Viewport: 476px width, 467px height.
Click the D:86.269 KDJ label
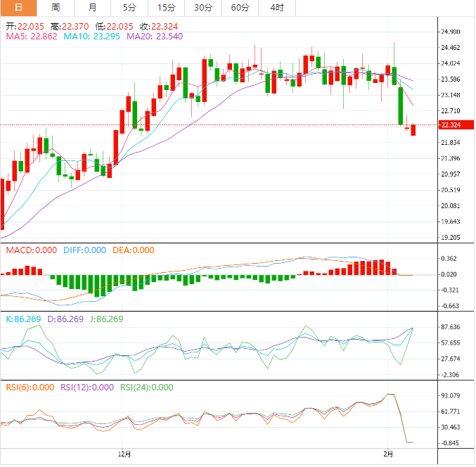pyautogui.click(x=65, y=319)
